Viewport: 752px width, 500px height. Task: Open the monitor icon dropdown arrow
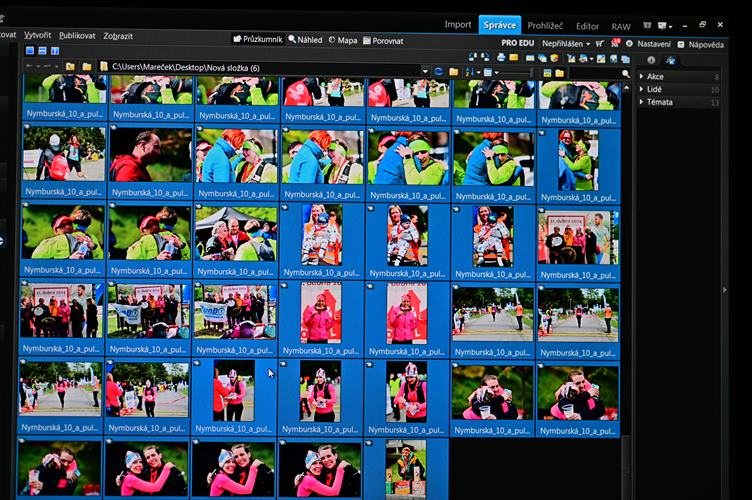tap(670, 26)
